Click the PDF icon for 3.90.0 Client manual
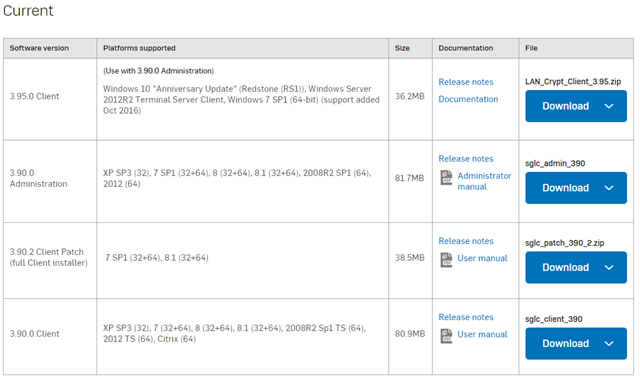The image size is (640, 384). tap(447, 336)
